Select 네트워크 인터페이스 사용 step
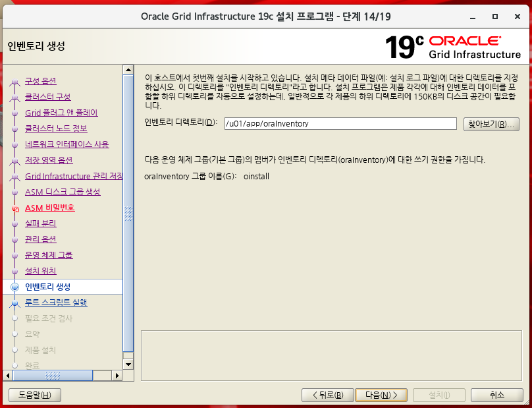Viewport: 532px width, 408px height. pos(67,144)
